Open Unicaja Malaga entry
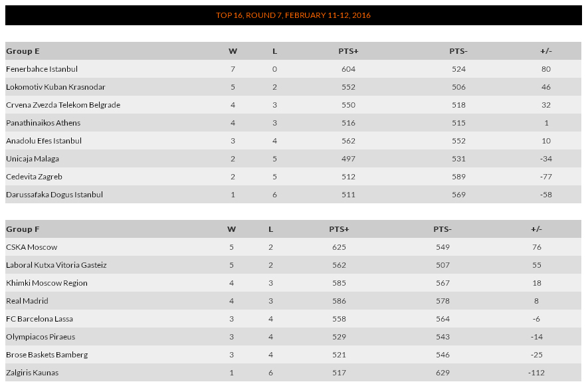Screen dimensions: 588x390 click(x=33, y=159)
